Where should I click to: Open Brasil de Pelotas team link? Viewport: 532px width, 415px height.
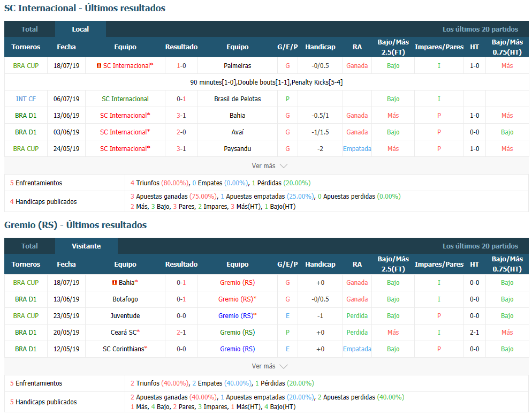(x=238, y=99)
